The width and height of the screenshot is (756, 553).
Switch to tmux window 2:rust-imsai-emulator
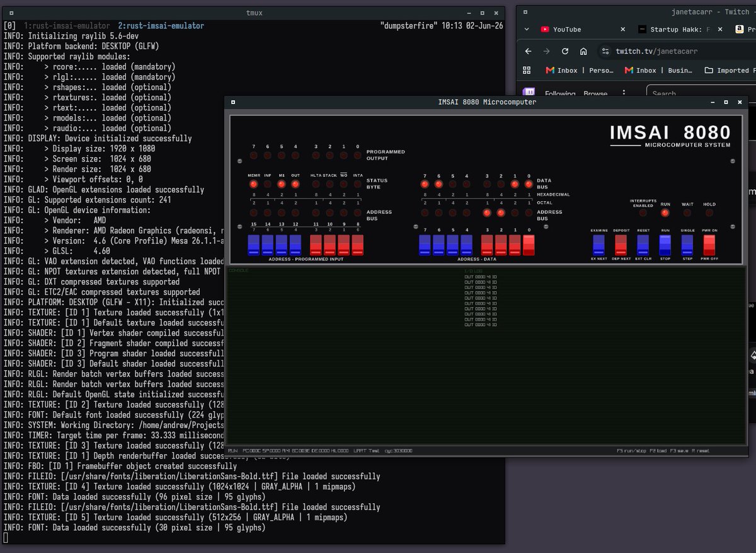tap(161, 26)
